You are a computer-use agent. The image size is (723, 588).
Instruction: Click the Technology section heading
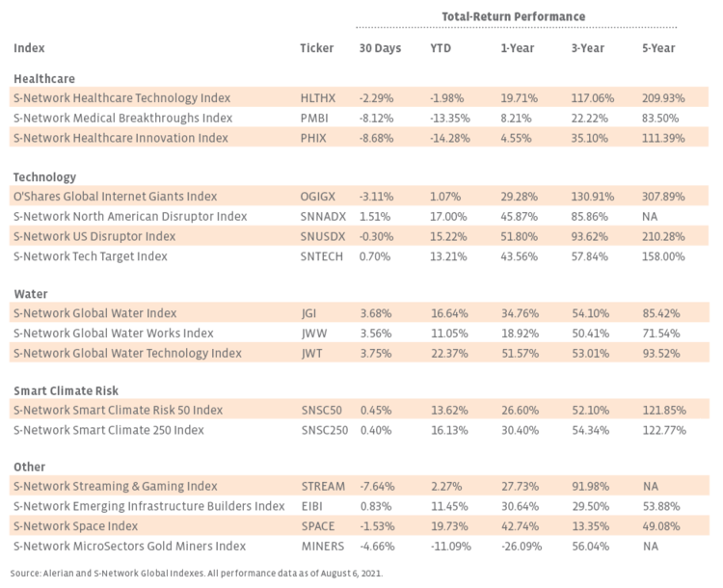[x=45, y=177]
